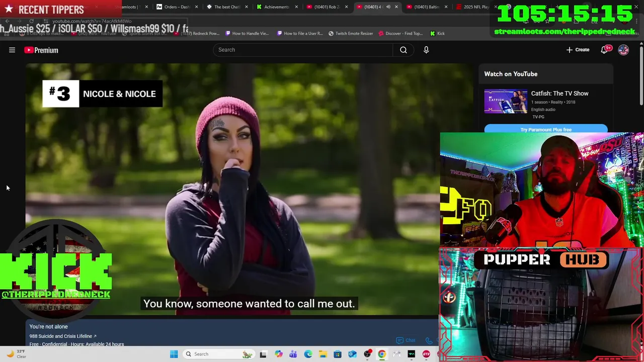Open OBS Studio from the taskbar
This screenshot has width=644, height=362.
[x=367, y=354]
